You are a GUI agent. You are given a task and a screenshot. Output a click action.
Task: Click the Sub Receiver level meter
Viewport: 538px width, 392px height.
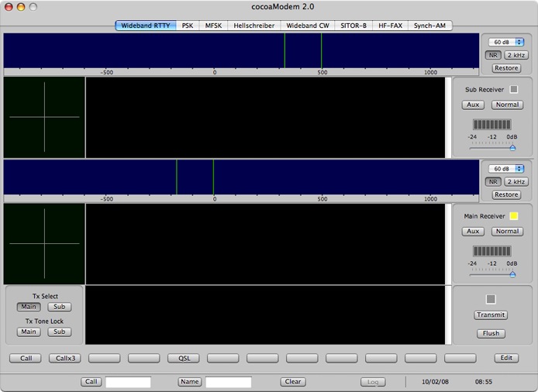pyautogui.click(x=492, y=125)
